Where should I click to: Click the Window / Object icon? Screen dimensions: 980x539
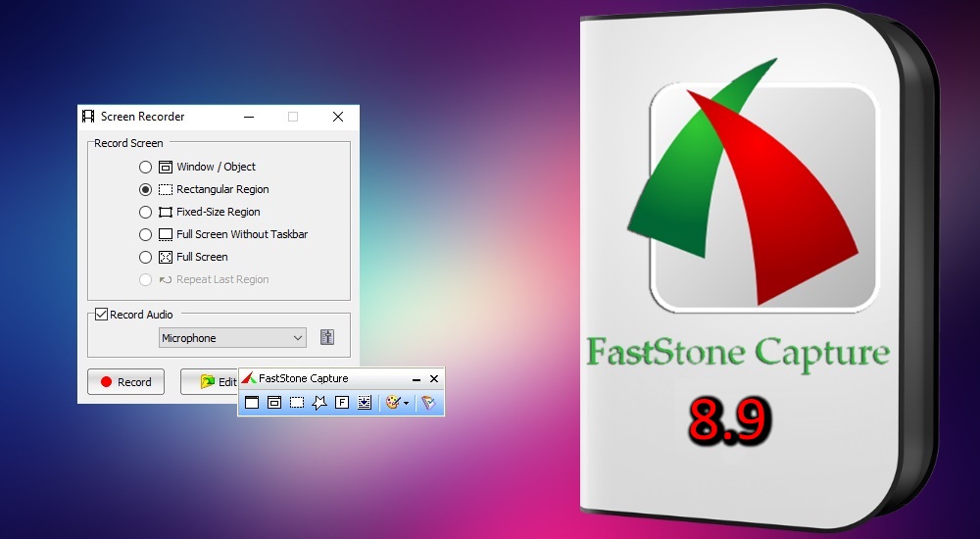point(165,167)
